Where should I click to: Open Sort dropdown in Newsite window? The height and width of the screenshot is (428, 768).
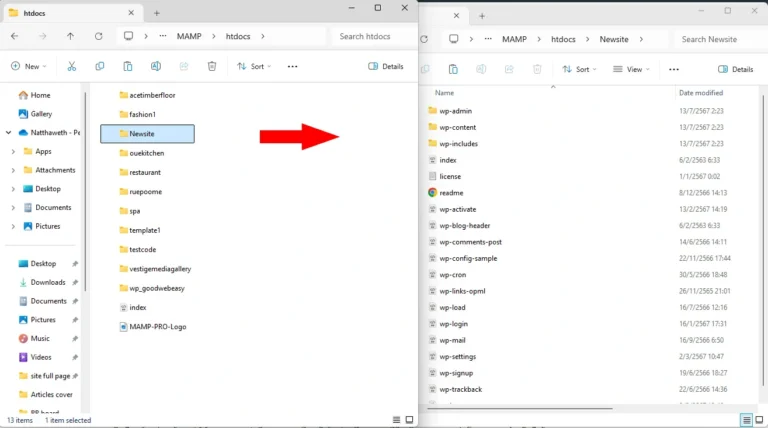[579, 69]
